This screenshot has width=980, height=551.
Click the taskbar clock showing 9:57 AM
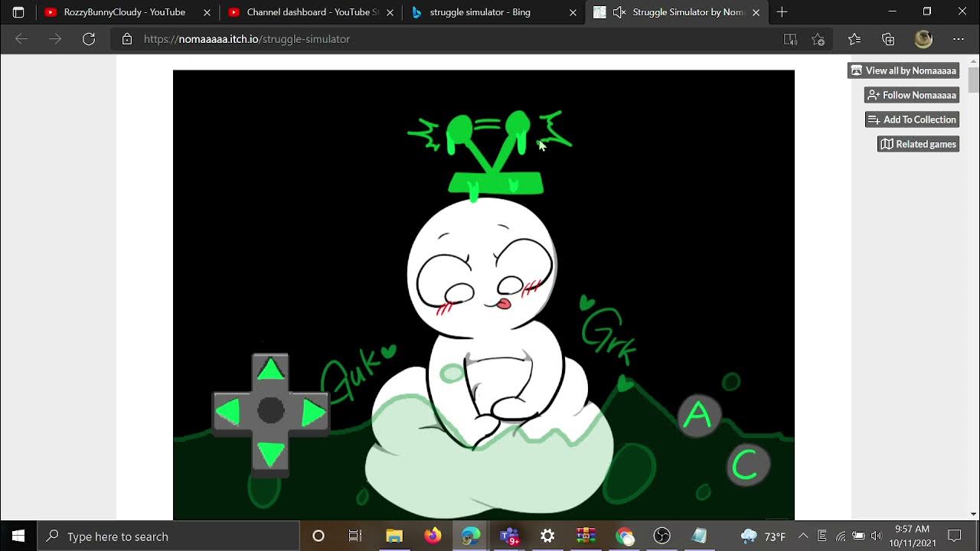pos(912,536)
